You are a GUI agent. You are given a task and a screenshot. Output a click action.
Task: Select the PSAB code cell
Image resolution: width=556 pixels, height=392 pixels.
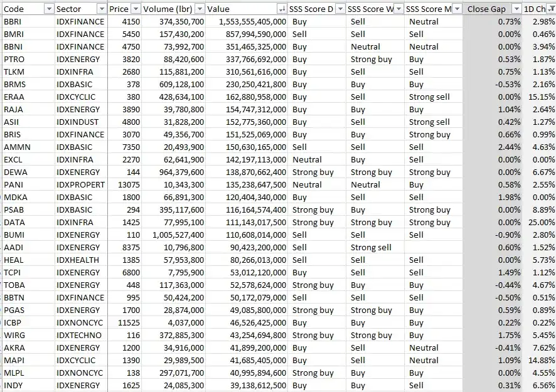28,210
